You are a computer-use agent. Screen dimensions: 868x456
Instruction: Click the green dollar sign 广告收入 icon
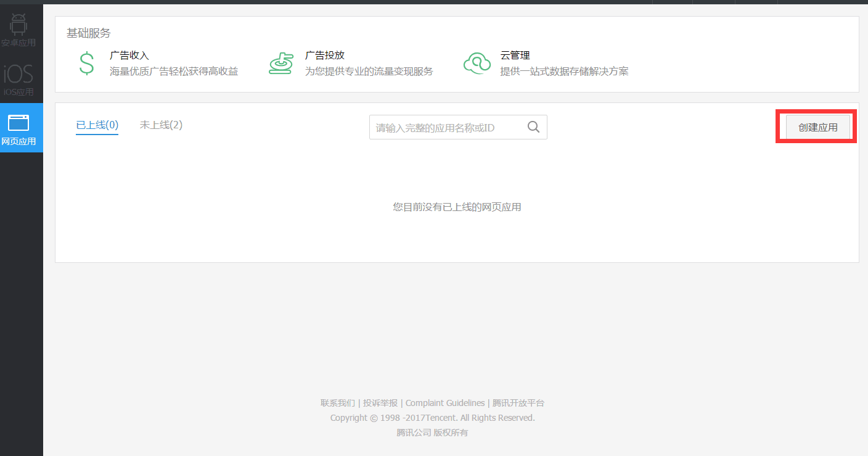click(87, 62)
